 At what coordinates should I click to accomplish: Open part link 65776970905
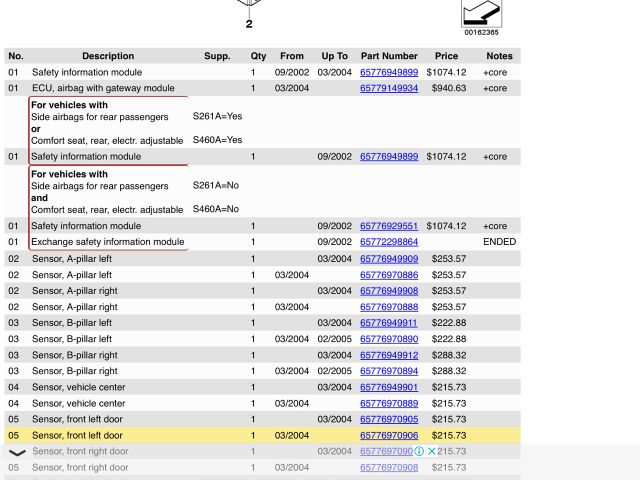389,419
